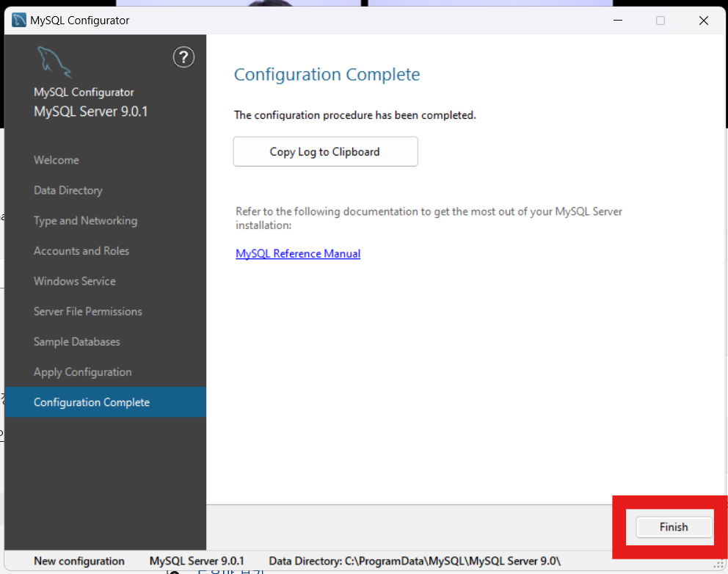Close the MySQL Configurator window
Viewport: 728px width, 574px height.
click(703, 21)
